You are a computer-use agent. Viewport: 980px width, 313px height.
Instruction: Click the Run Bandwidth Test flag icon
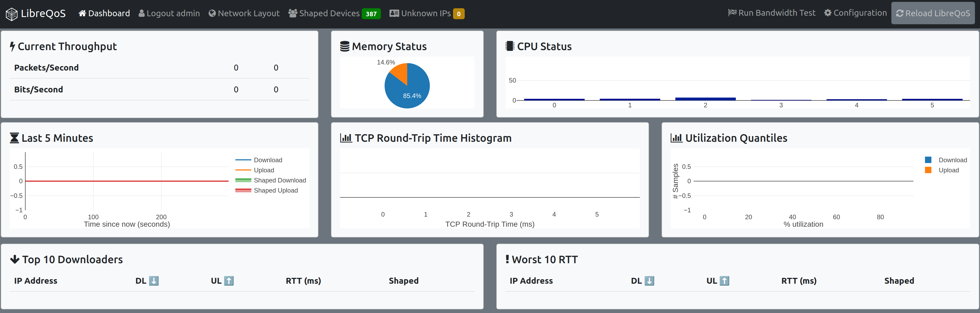click(x=732, y=13)
